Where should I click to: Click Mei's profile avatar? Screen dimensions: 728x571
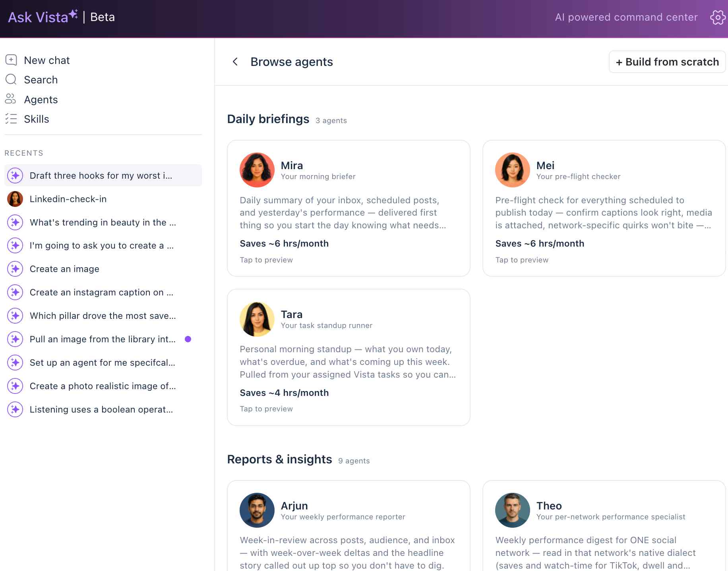pyautogui.click(x=513, y=170)
